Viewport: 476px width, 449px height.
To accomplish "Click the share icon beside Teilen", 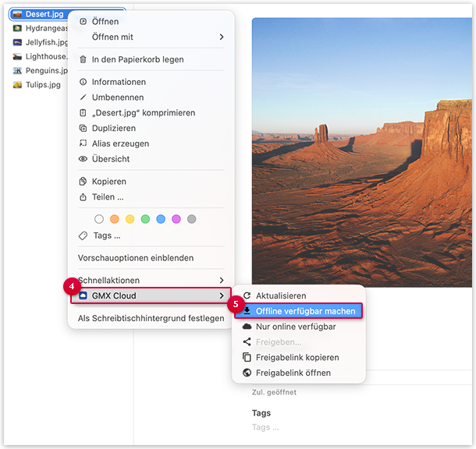I will click(83, 197).
